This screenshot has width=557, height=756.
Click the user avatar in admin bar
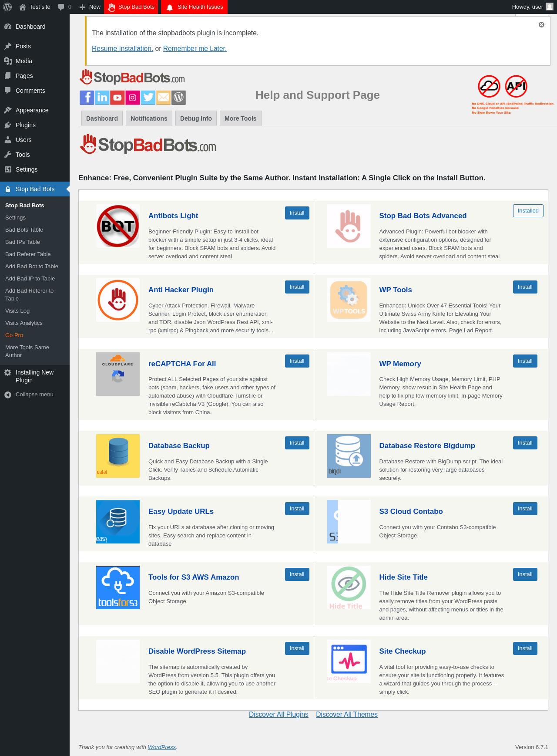550,7
